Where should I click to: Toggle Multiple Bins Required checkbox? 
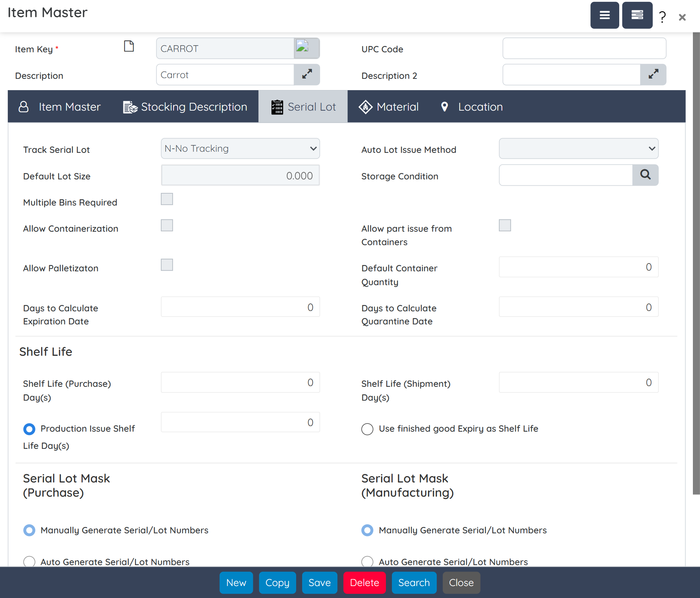click(x=167, y=199)
